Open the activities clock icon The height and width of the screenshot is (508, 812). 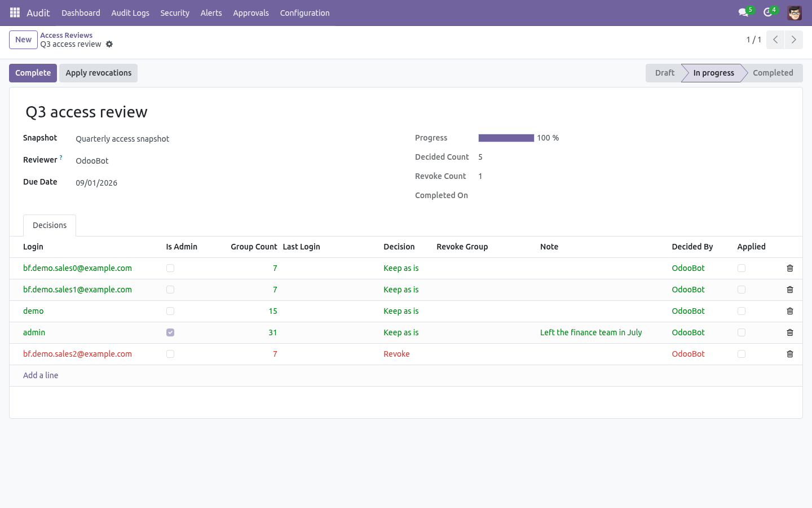[768, 12]
